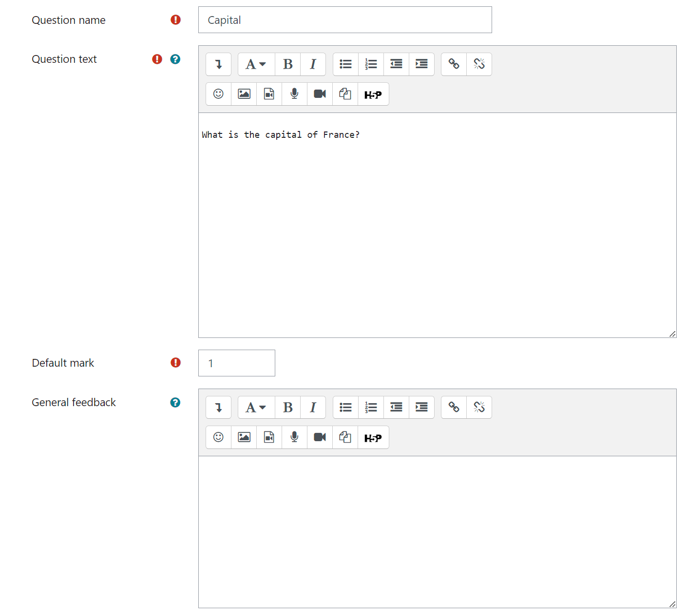Manage files in General feedback editor

(x=345, y=437)
